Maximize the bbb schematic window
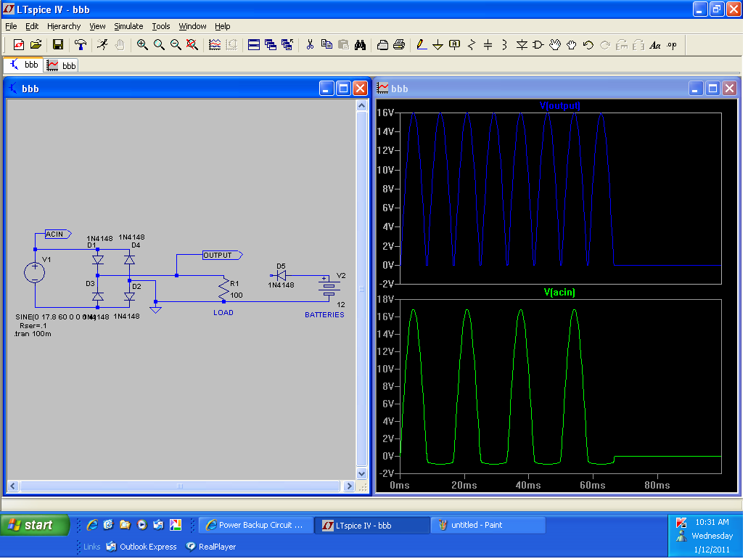Screen dimensions: 756x559 [x=343, y=89]
